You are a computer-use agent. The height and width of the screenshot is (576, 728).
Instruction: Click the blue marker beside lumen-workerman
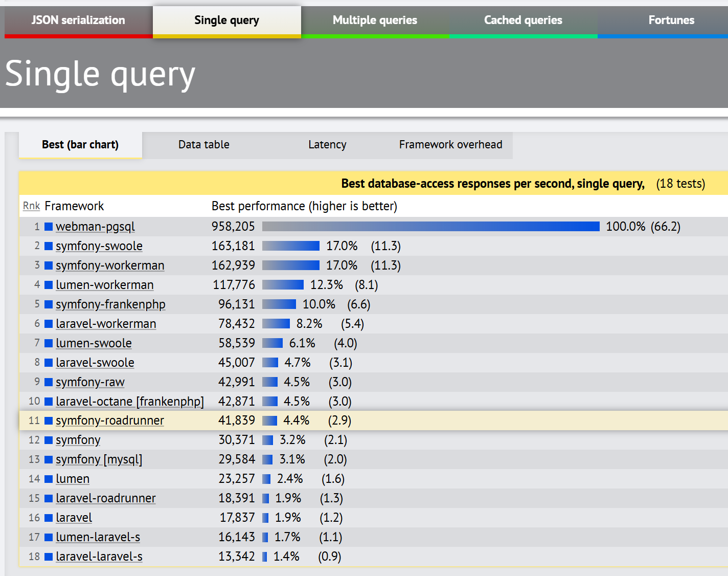coord(49,285)
